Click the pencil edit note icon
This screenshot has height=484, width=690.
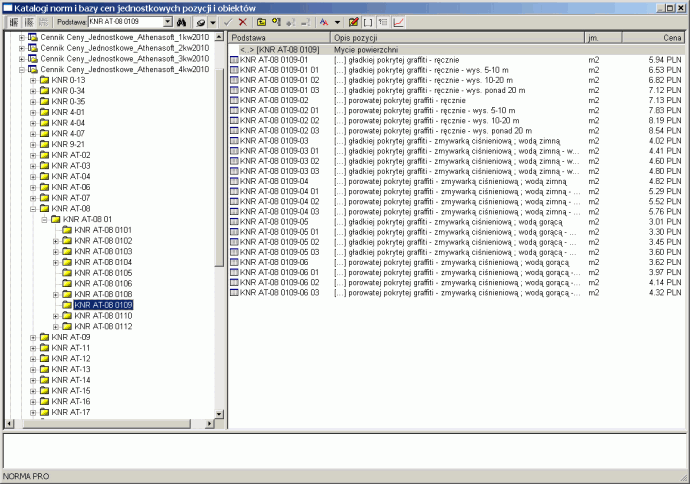point(353,21)
